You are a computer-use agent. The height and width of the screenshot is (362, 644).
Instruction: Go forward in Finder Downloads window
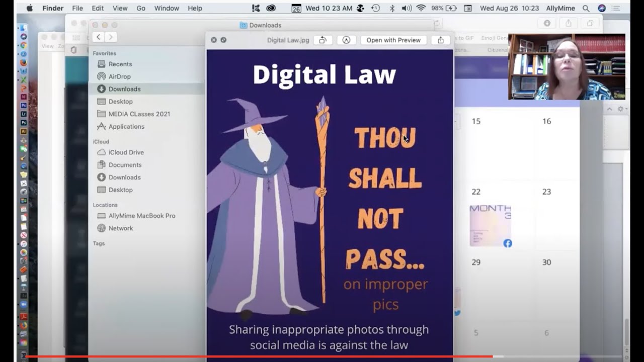111,37
